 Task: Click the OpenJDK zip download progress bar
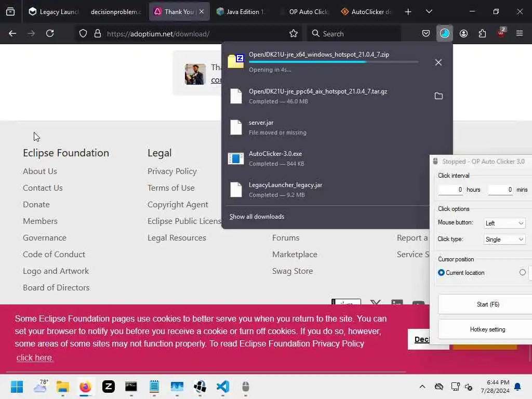coord(334,62)
